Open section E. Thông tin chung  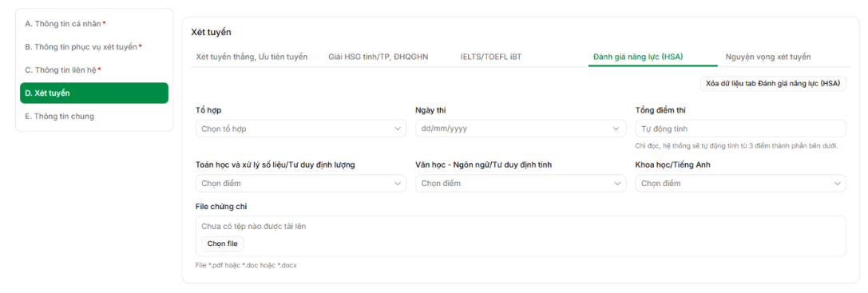coord(60,117)
